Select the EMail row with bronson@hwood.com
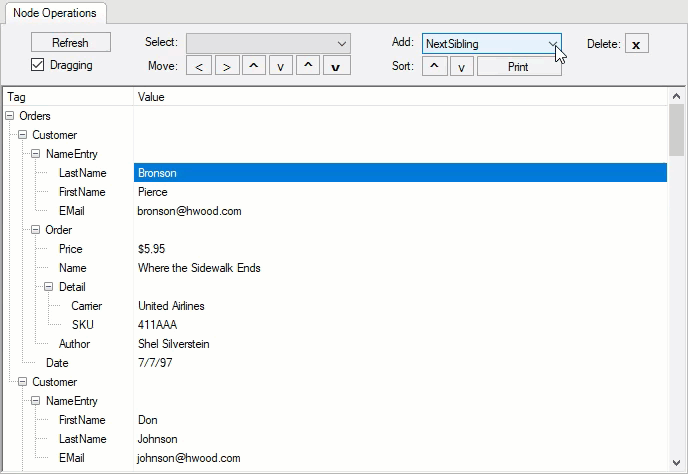 (189, 211)
